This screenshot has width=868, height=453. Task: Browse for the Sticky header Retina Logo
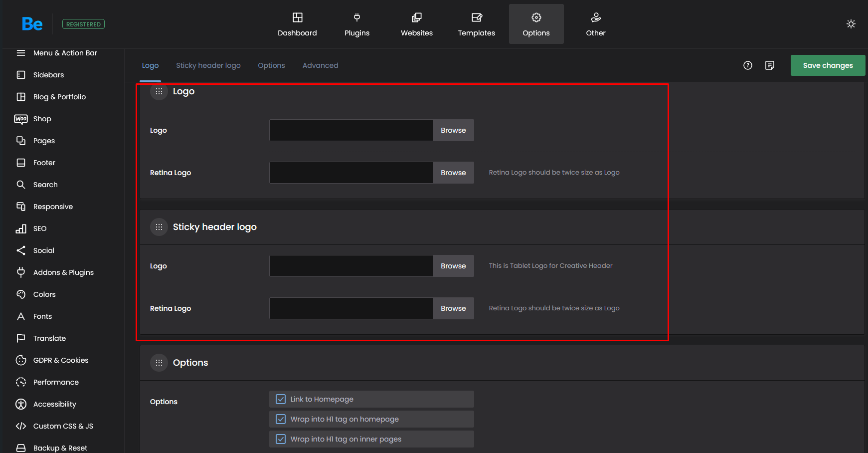click(x=453, y=308)
